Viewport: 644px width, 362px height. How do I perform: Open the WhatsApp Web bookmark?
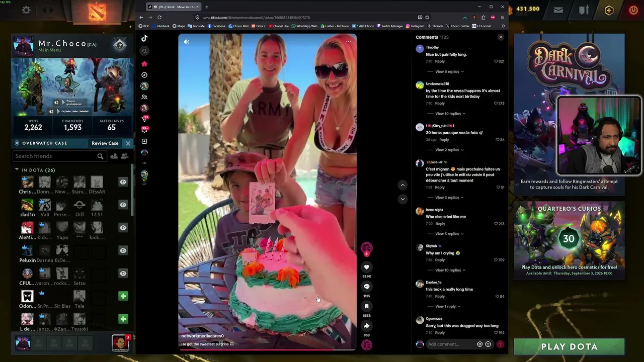tap(304, 26)
